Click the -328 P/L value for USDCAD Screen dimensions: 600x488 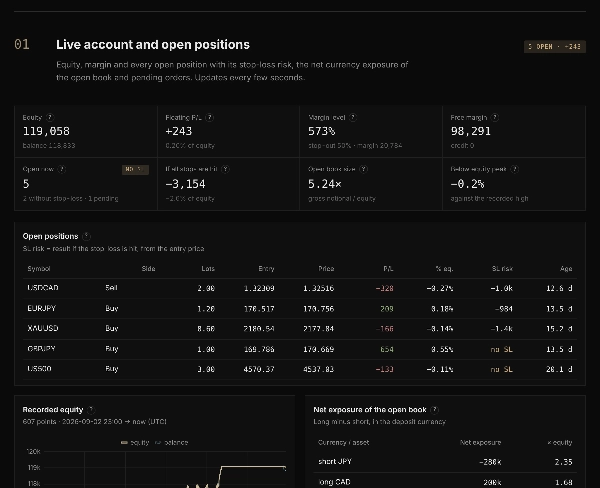pos(385,288)
